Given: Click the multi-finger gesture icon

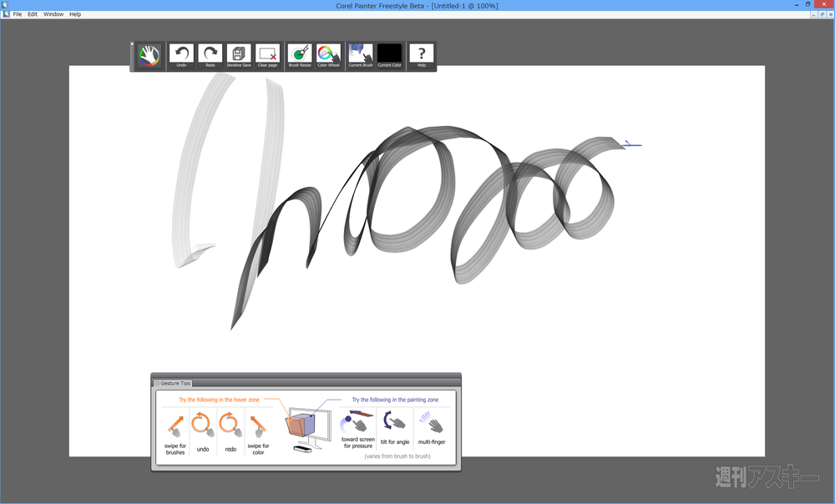Looking at the screenshot, I should point(432,422).
